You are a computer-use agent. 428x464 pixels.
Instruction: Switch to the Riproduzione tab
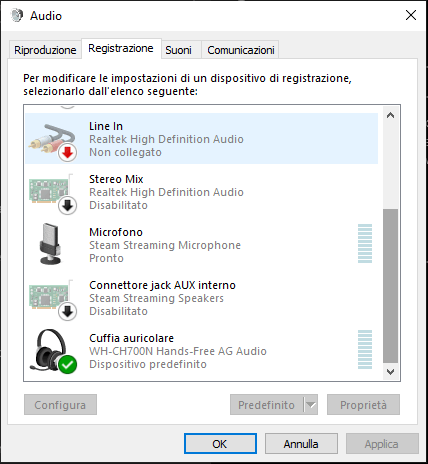coord(45,50)
